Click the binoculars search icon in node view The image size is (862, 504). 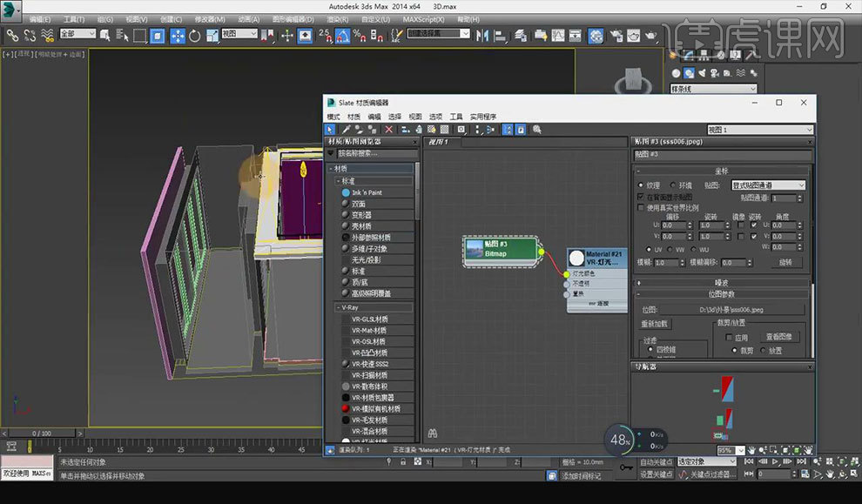[433, 433]
